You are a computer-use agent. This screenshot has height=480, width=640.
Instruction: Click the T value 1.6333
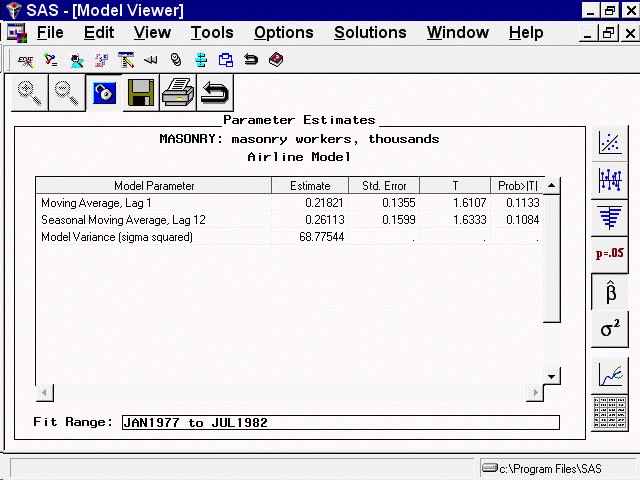point(469,220)
